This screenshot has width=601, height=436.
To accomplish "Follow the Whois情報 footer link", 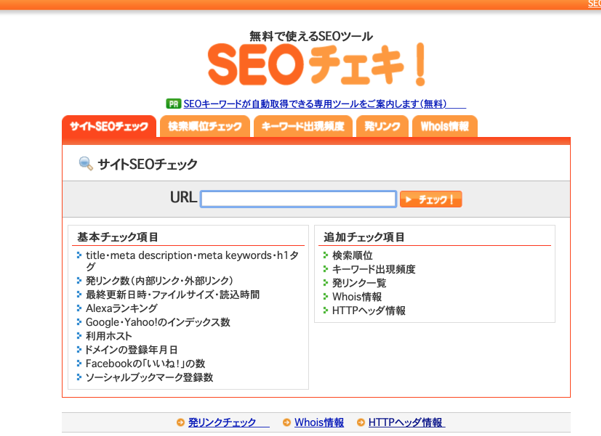I will coord(319,423).
